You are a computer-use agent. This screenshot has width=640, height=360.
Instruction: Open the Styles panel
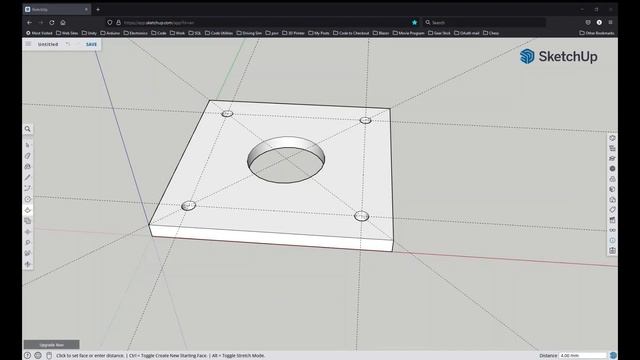pyautogui.click(x=612, y=189)
